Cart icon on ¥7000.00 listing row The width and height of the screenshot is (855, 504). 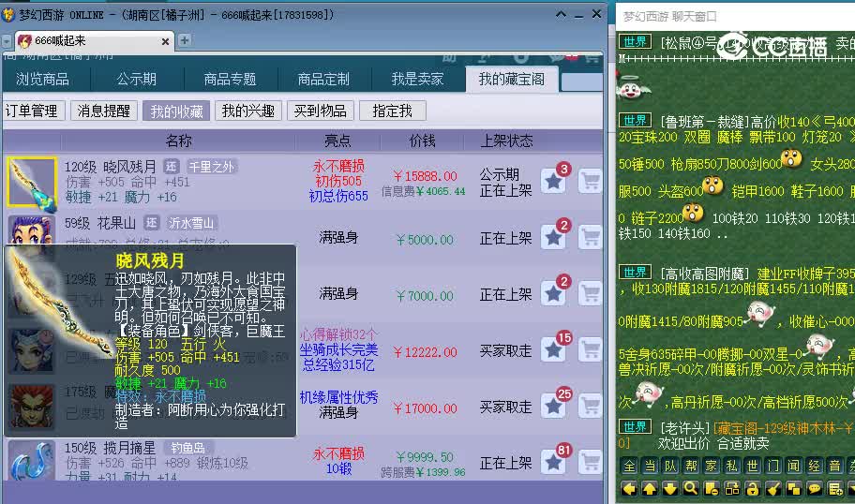pyautogui.click(x=590, y=293)
